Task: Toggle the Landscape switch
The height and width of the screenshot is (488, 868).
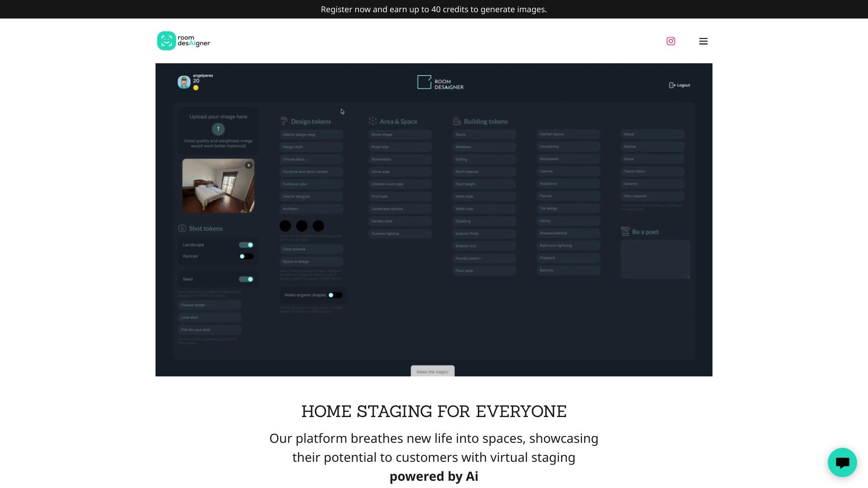Action: [x=246, y=245]
